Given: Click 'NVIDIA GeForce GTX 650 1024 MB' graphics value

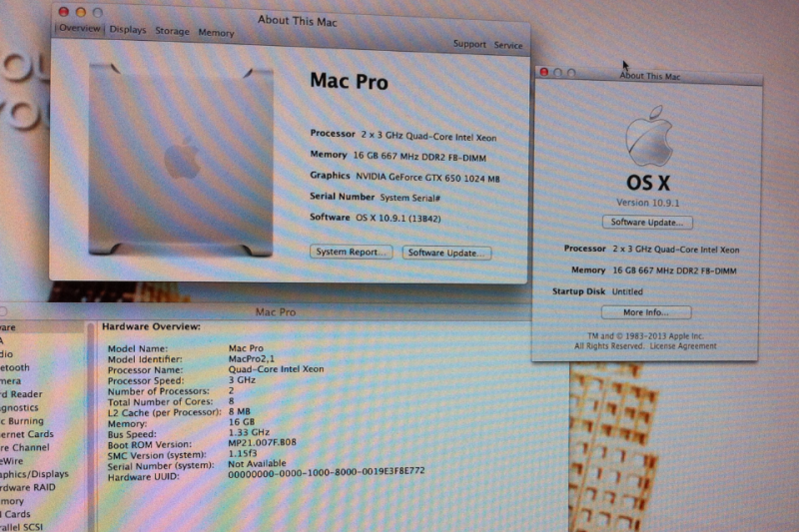Looking at the screenshot, I should 427,178.
